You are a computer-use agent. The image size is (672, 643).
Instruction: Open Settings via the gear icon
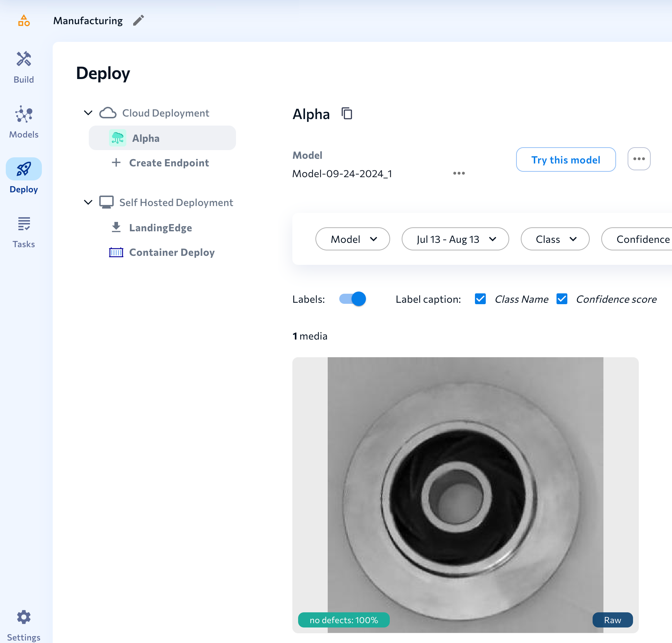pyautogui.click(x=24, y=617)
